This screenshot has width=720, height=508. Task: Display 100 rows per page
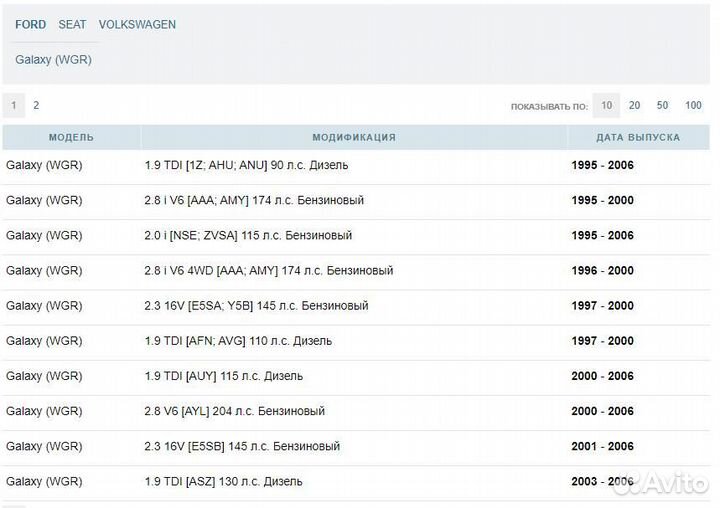tap(693, 105)
